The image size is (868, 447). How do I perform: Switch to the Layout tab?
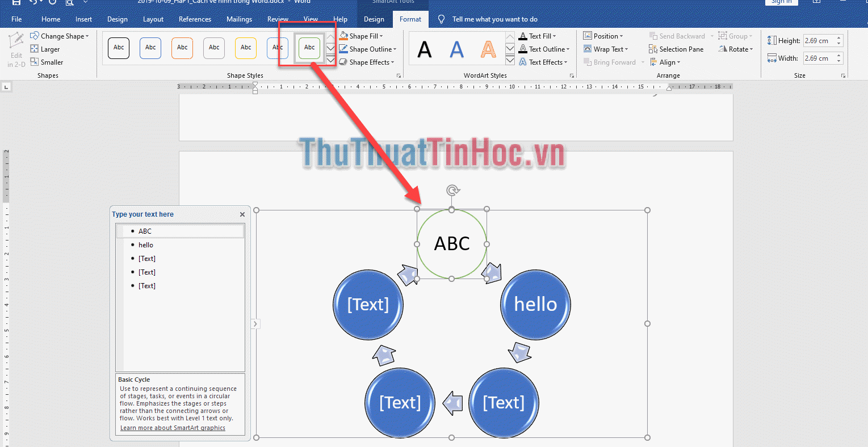[153, 19]
